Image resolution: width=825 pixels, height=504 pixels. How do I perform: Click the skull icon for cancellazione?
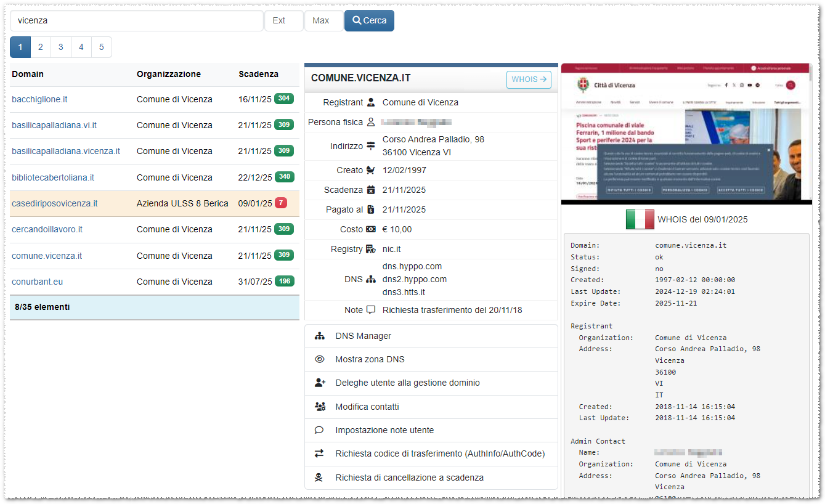319,478
